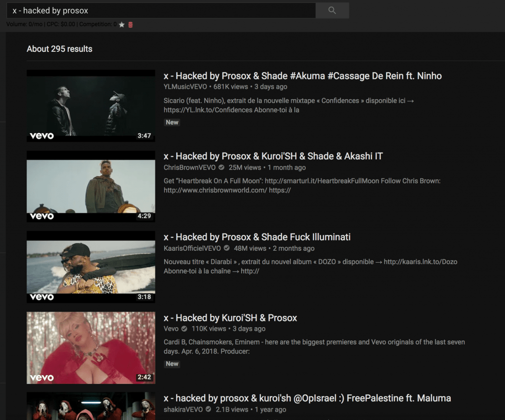Click the Kaaris boat video thumbnail
505x420 pixels.
pyautogui.click(x=91, y=267)
